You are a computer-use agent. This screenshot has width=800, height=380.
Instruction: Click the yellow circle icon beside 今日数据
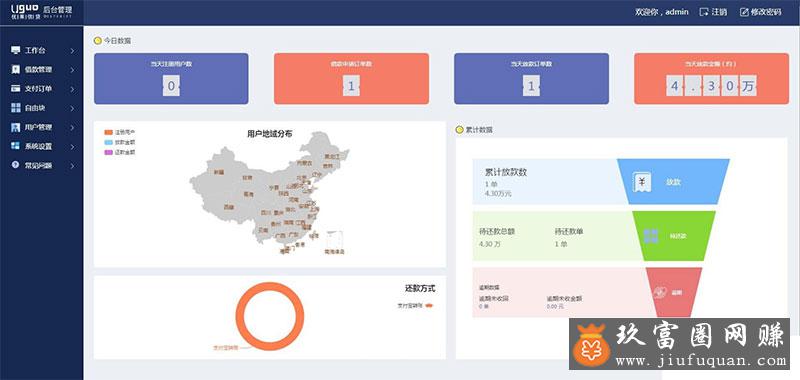pos(97,41)
